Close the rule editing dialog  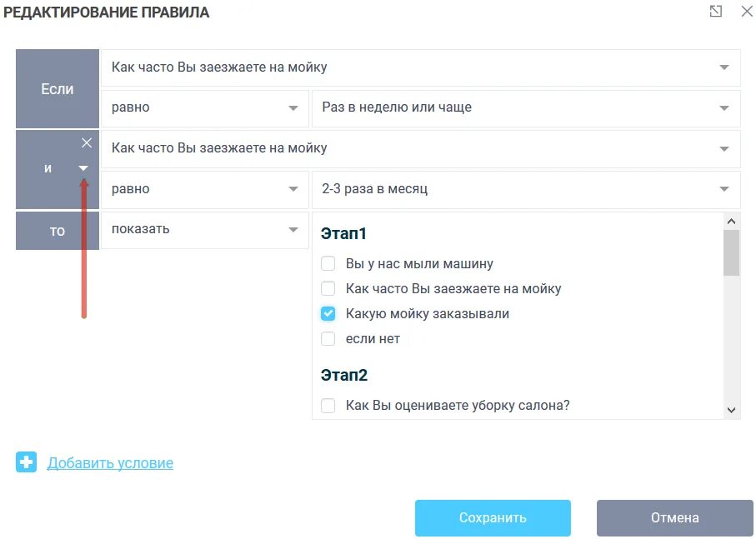(x=746, y=12)
